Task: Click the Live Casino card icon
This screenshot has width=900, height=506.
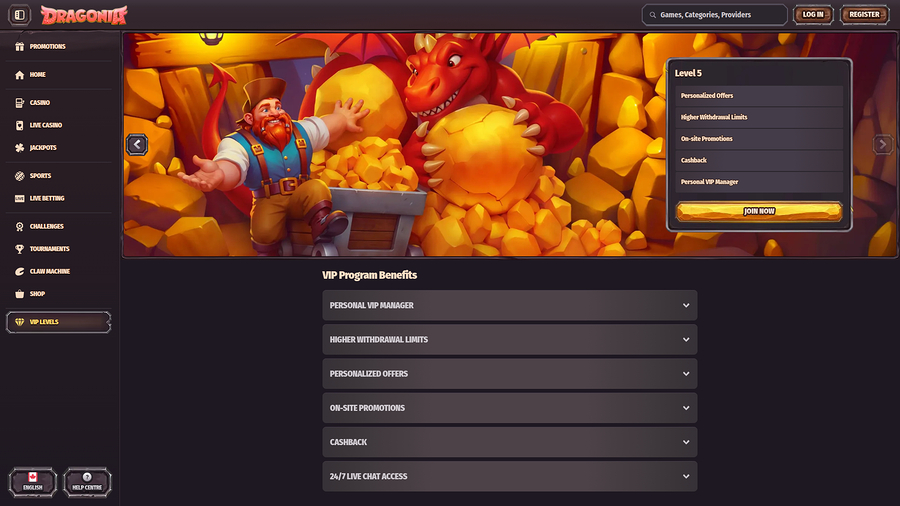Action: [x=20, y=125]
